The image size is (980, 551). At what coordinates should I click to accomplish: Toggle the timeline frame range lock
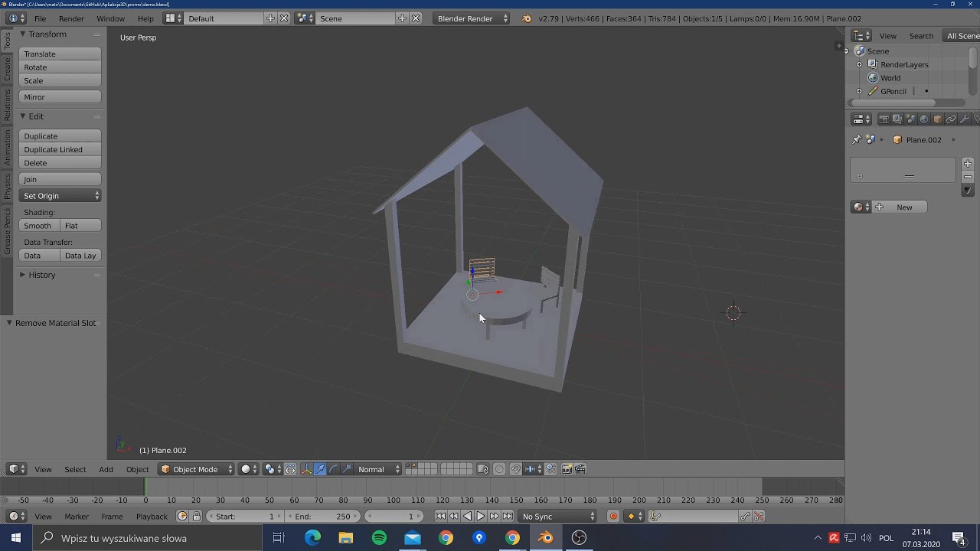196,517
